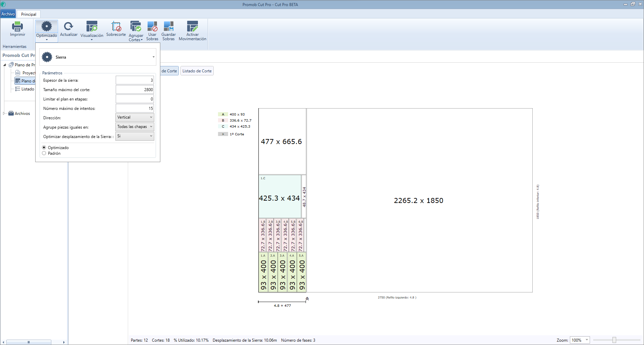Click legend swatch A 400 x 93
644x345 pixels.
[223, 114]
